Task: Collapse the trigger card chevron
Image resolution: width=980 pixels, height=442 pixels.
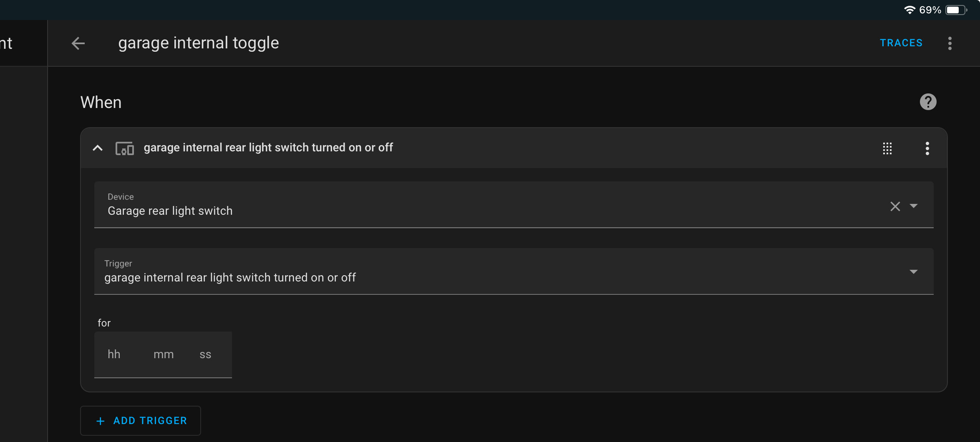Action: 98,148
